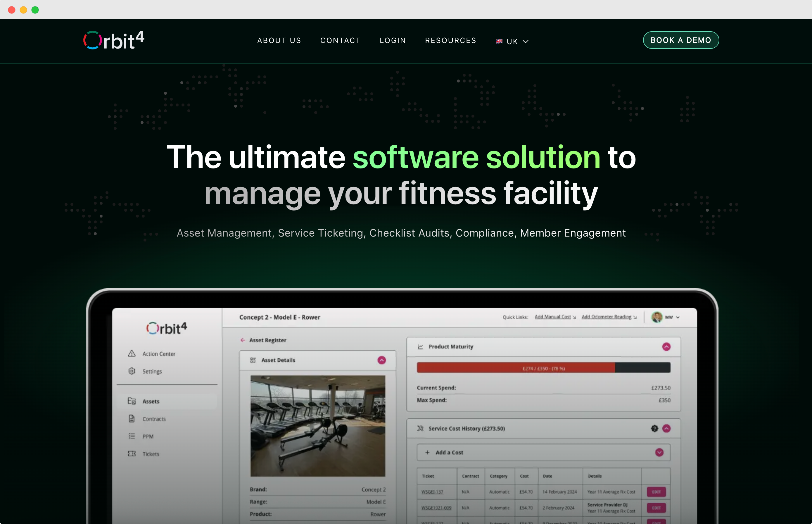
Task: Open the PPM list icon
Action: point(132,436)
